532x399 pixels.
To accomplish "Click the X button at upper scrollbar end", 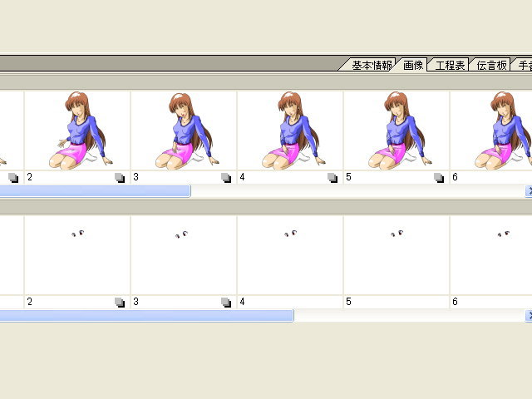I will click(x=529, y=191).
